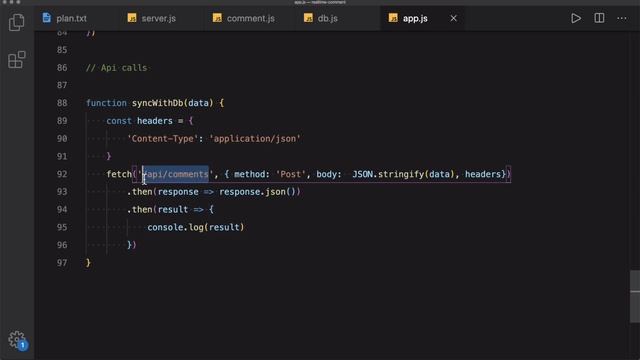Click the closing brace on line 97
This screenshot has height=360, width=640.
(88, 262)
